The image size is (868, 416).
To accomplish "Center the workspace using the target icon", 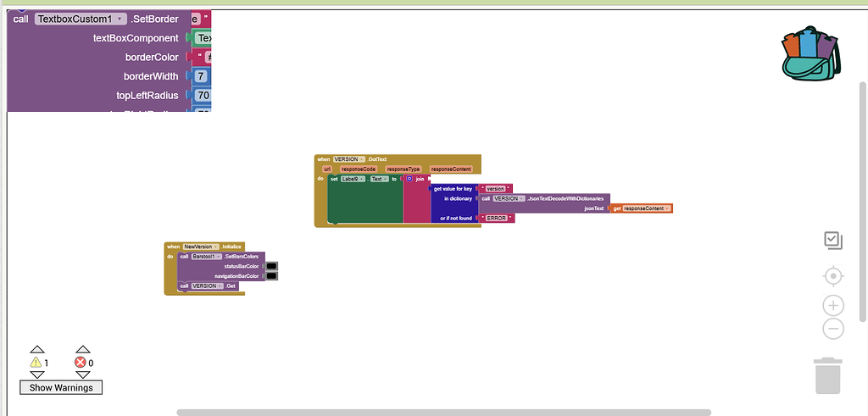I will (833, 276).
